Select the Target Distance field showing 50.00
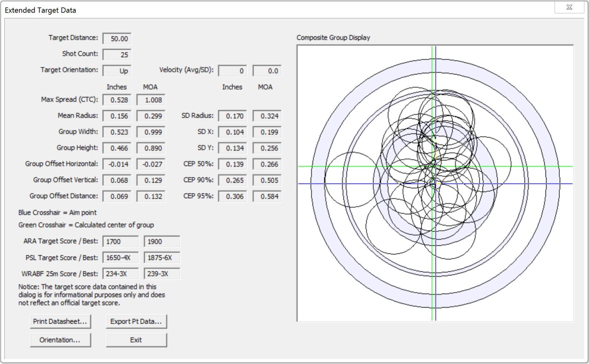 (x=117, y=38)
